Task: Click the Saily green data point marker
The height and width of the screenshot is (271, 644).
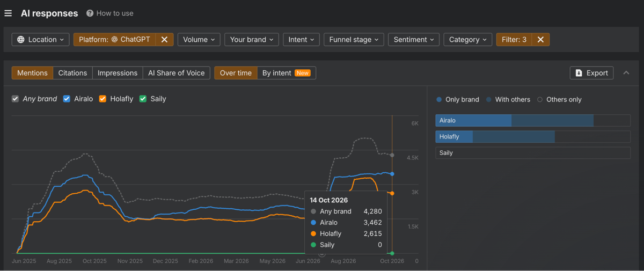Action: 392,253
